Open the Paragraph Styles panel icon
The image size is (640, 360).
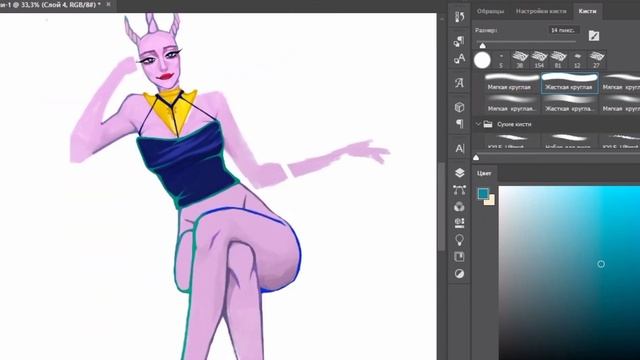click(459, 41)
